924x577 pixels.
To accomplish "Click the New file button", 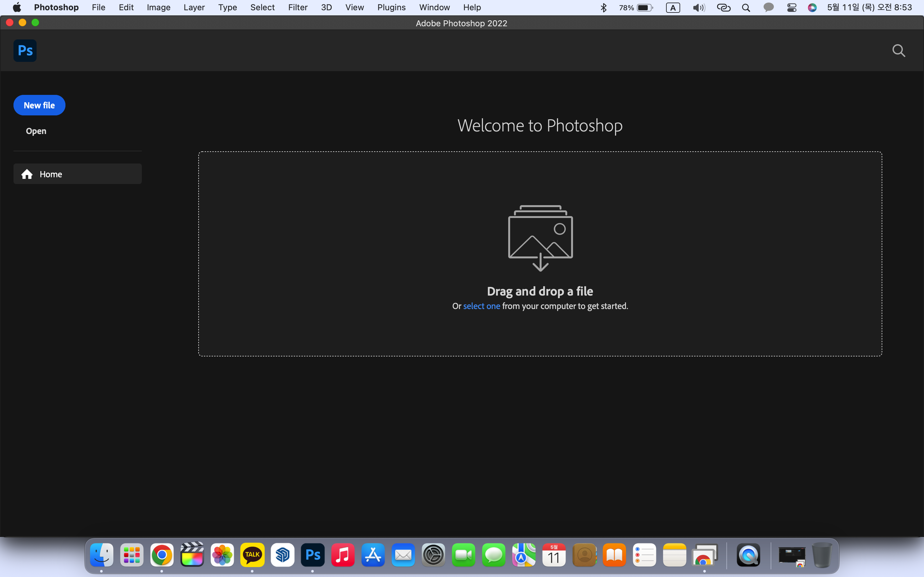I will (39, 105).
